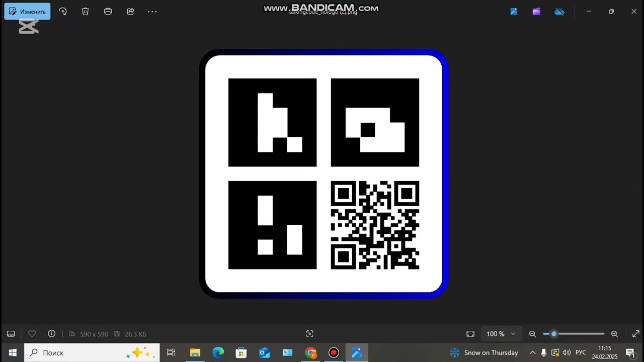Share the image using the share icon
This screenshot has width=644, height=362.
tap(131, 11)
